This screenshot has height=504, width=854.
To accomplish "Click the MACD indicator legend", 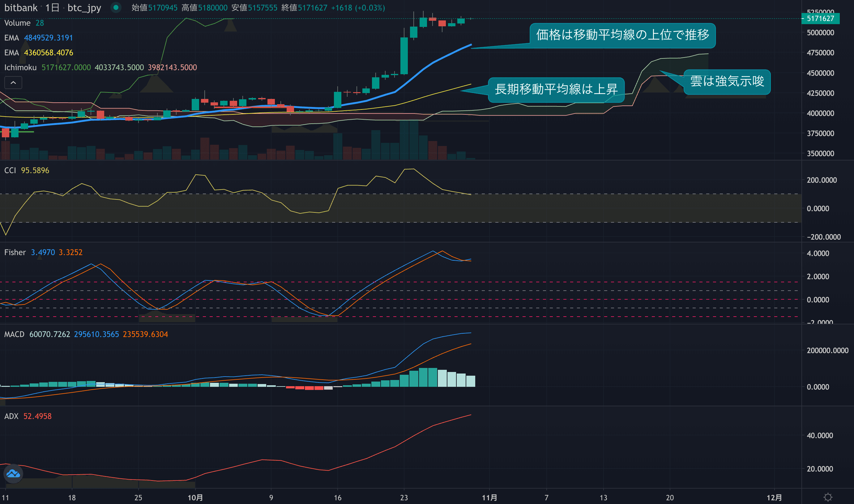I will coord(14,334).
